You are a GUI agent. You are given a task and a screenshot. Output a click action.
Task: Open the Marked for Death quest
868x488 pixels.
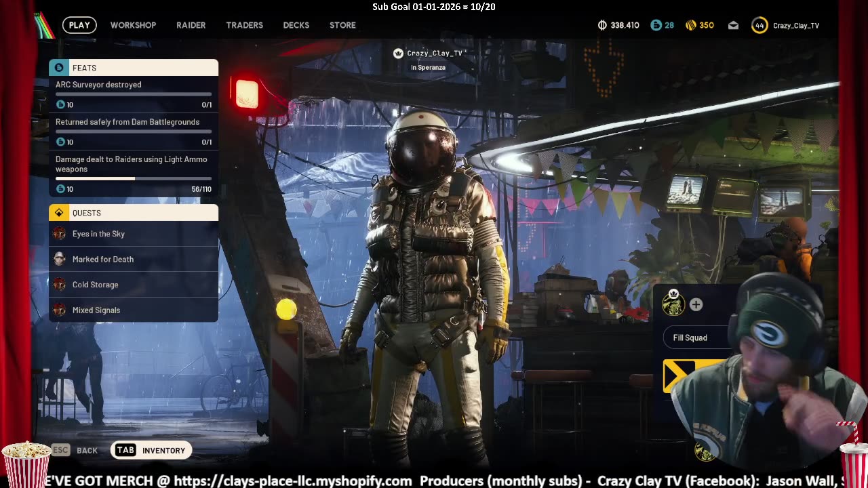pos(134,259)
